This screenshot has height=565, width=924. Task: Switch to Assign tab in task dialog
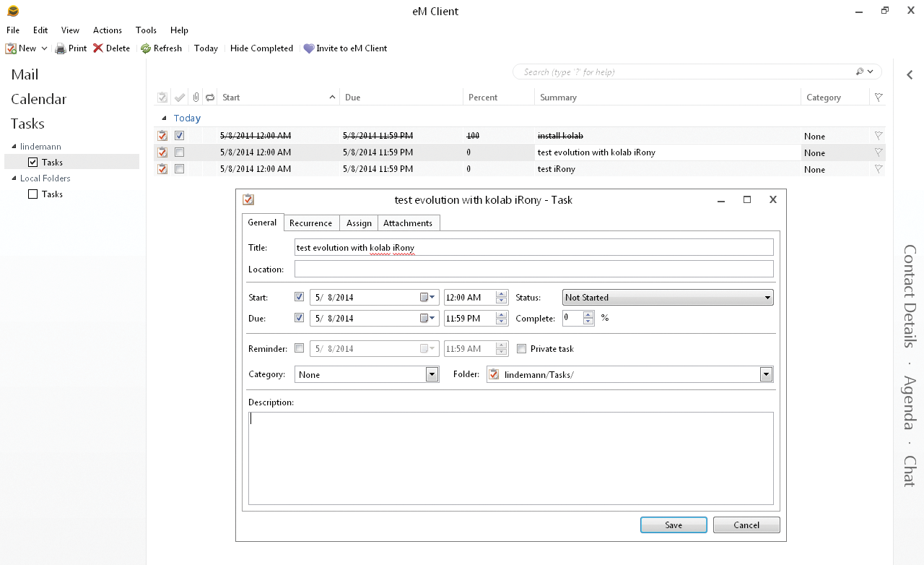coord(359,223)
